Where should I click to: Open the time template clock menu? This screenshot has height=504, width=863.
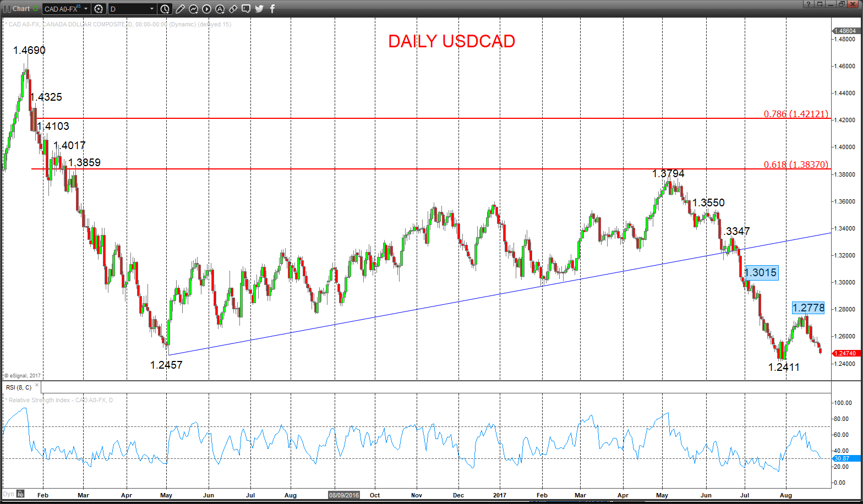pos(165,9)
